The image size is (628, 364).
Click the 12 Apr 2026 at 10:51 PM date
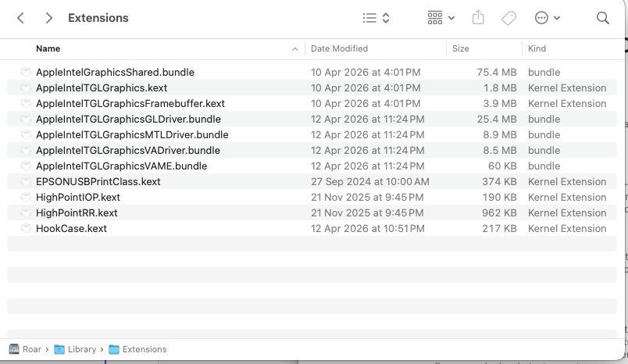(x=368, y=229)
